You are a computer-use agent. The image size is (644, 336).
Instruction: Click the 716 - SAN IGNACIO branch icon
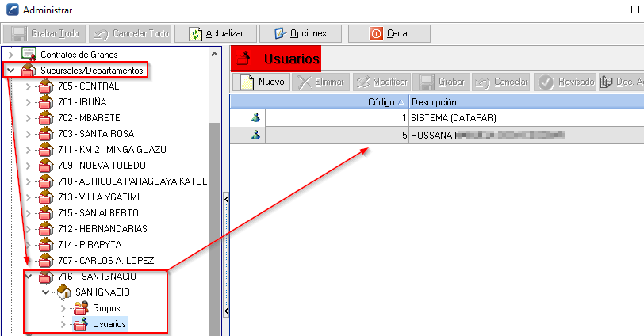pos(46,277)
